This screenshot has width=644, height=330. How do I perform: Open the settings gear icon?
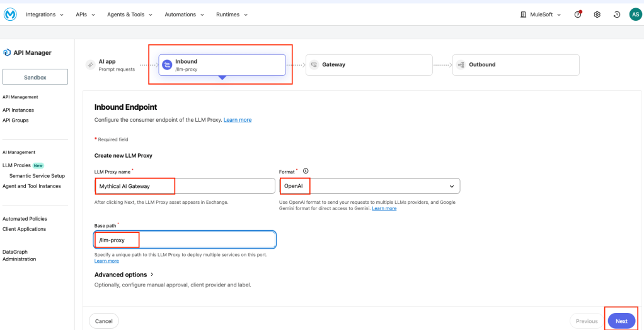(597, 15)
